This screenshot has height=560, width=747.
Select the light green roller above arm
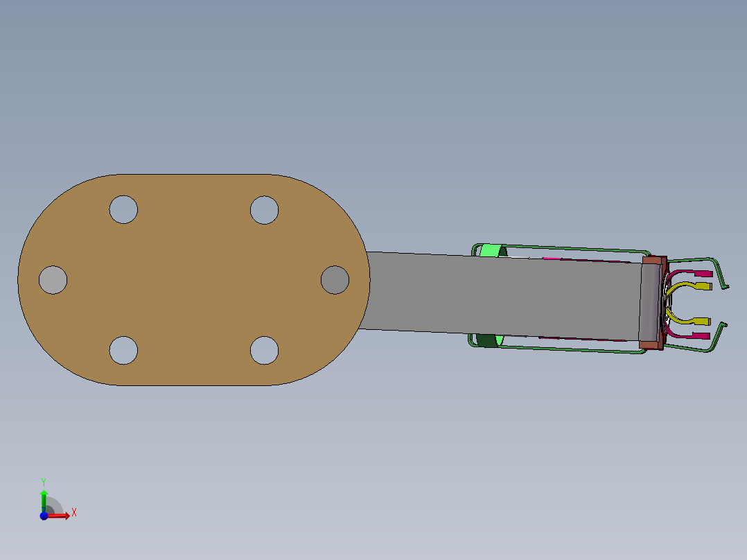pyautogui.click(x=492, y=250)
